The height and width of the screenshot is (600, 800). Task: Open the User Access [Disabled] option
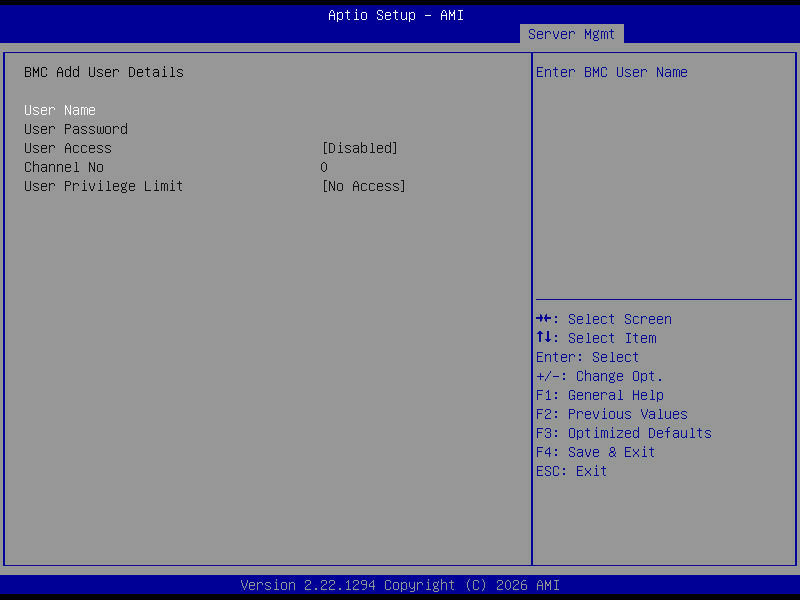(x=360, y=148)
